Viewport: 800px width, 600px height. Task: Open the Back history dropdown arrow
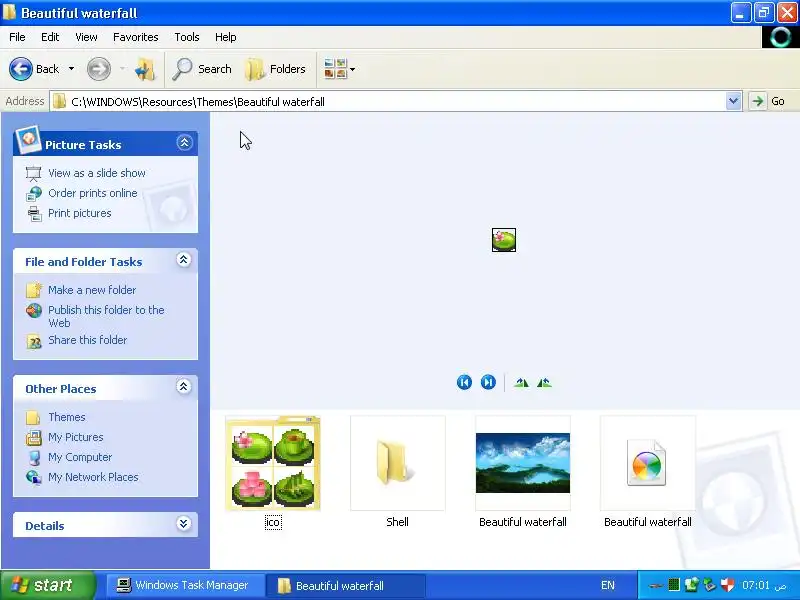click(x=71, y=69)
